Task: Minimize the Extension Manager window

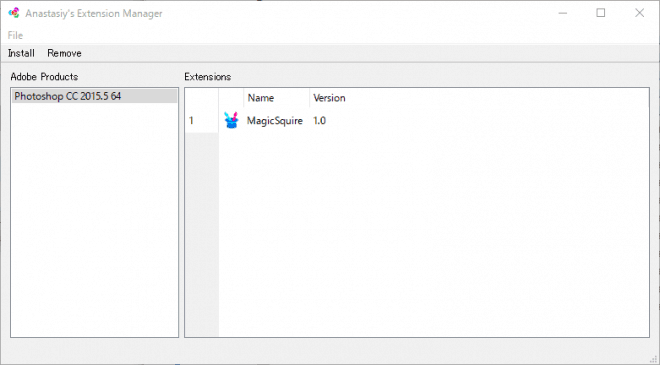Action: (x=563, y=13)
